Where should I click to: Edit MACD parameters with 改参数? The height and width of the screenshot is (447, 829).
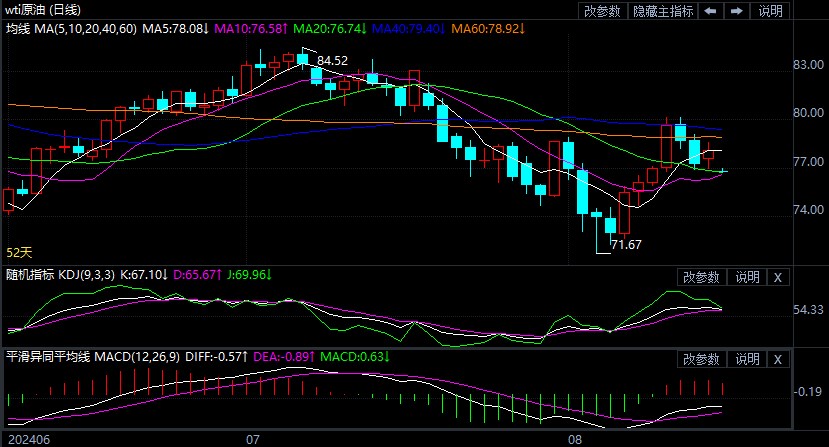click(x=701, y=359)
